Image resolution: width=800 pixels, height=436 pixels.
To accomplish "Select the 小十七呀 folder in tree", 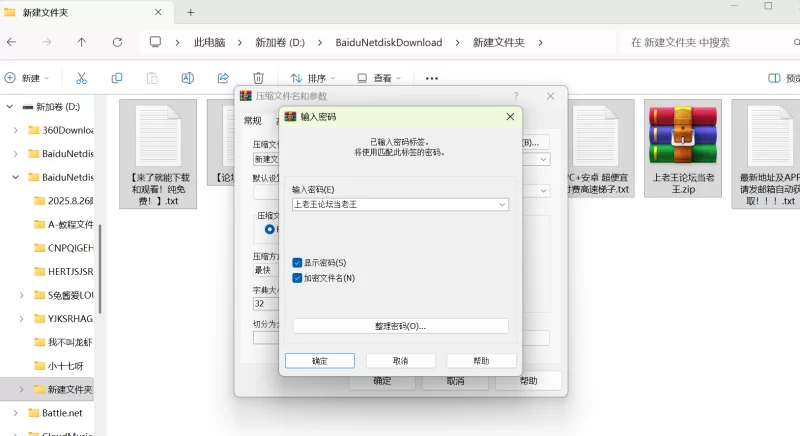I will click(x=59, y=366).
